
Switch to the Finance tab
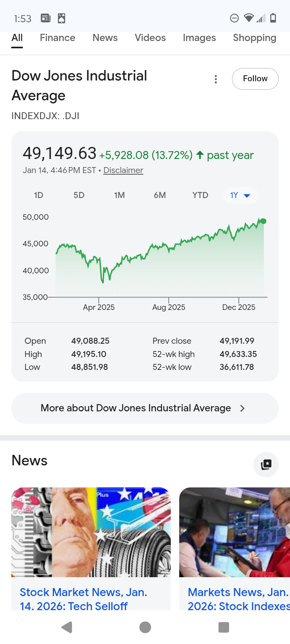coord(58,38)
